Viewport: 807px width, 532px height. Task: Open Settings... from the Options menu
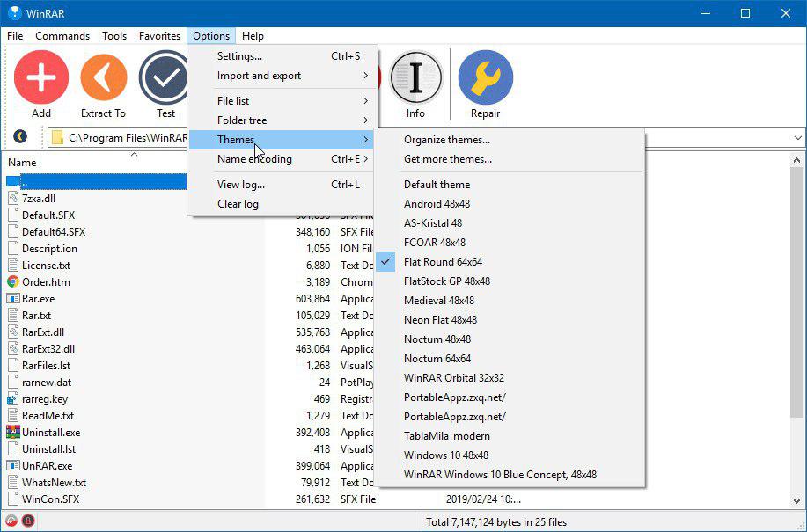[x=239, y=56]
